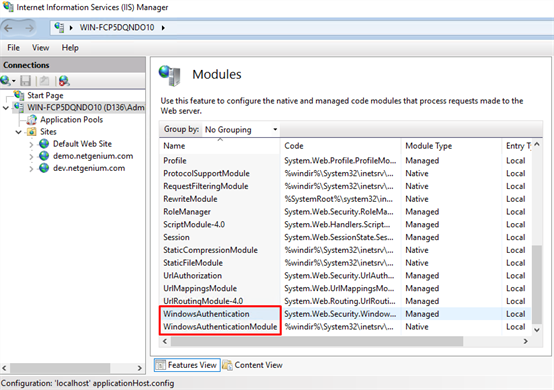The height and width of the screenshot is (390, 554).
Task: Open the arrow after WIN-FCP5DQNDO10 in the address bar
Action: (163, 28)
